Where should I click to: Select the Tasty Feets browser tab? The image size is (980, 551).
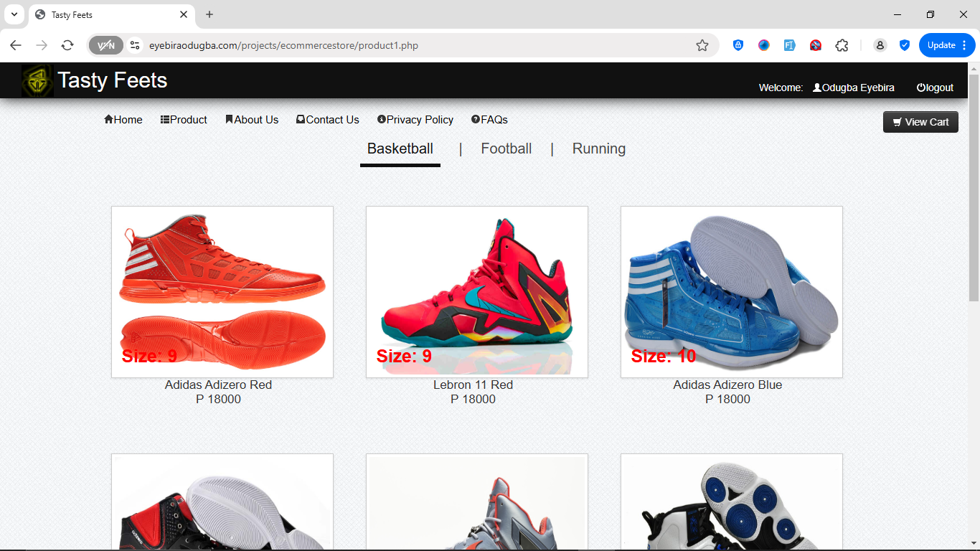pos(111,14)
